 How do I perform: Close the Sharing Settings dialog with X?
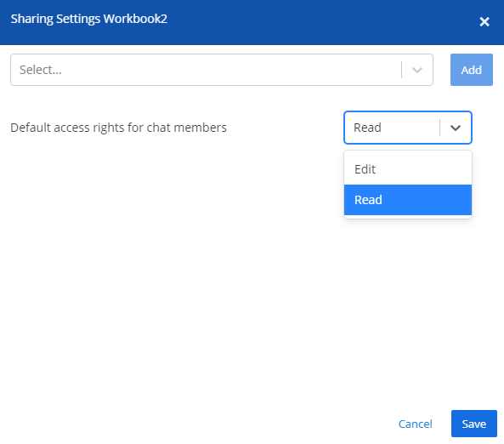(484, 22)
